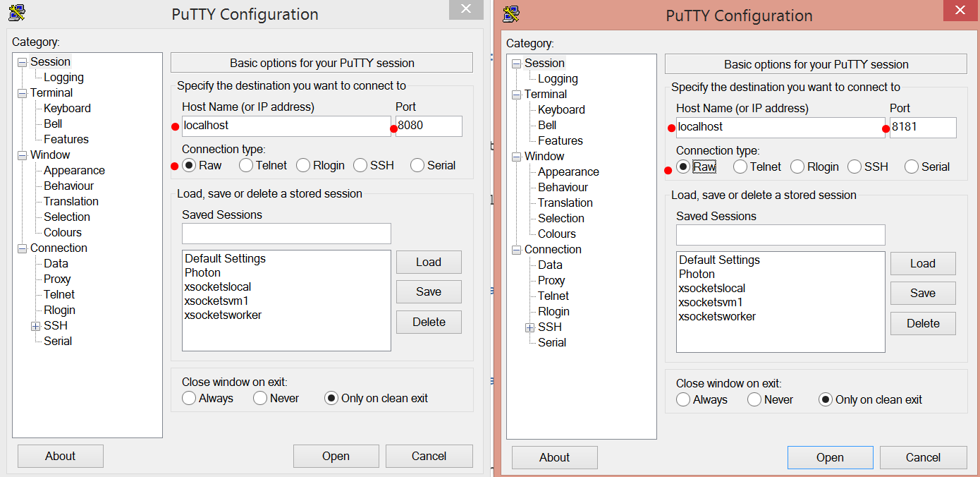
Task: Select Behaviour category in port 8181 window
Action: 563,187
